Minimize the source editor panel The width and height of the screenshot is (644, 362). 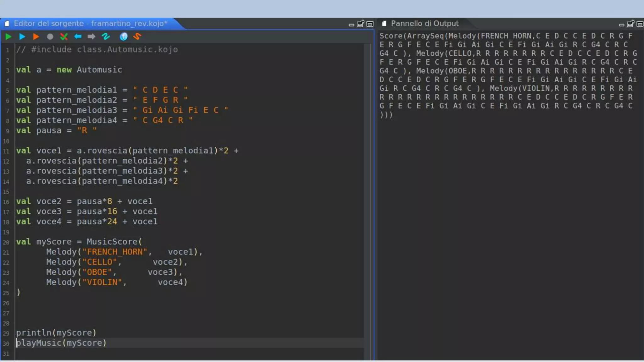351,25
